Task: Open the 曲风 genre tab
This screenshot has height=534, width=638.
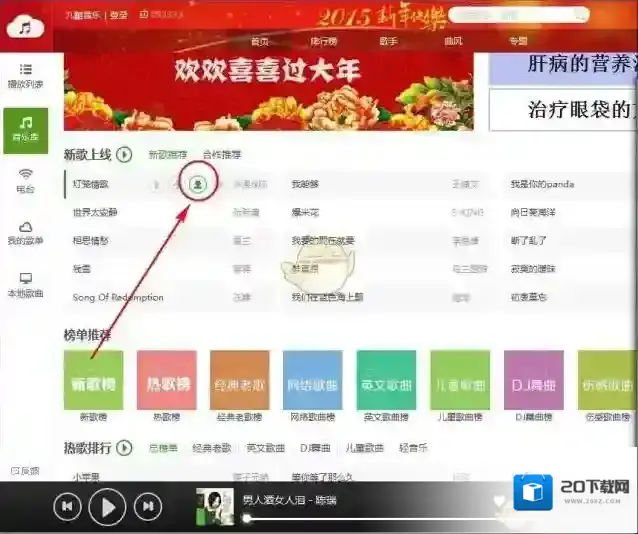Action: pyautogui.click(x=453, y=41)
